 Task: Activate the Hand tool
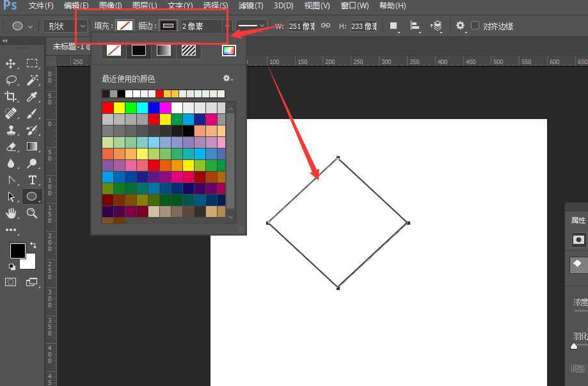11,213
